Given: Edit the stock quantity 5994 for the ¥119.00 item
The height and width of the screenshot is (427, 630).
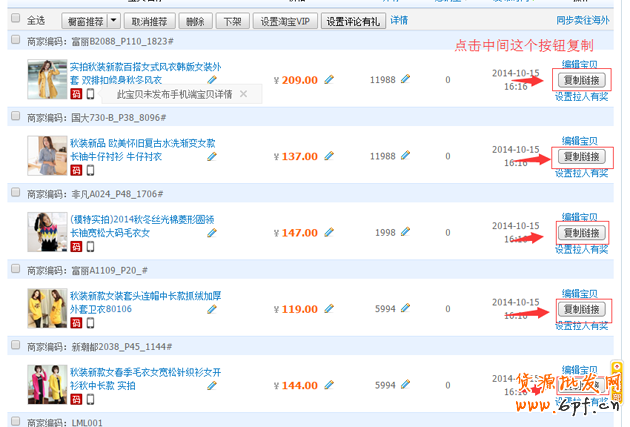Looking at the screenshot, I should point(406,309).
